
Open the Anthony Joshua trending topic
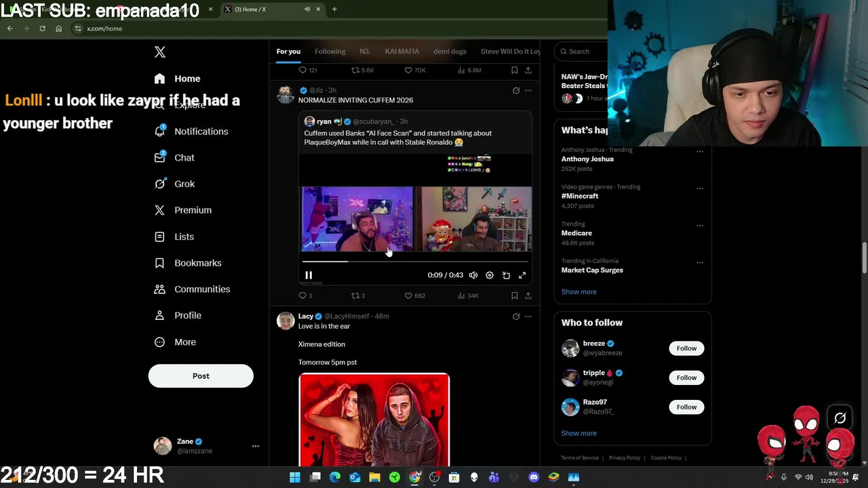(587, 159)
